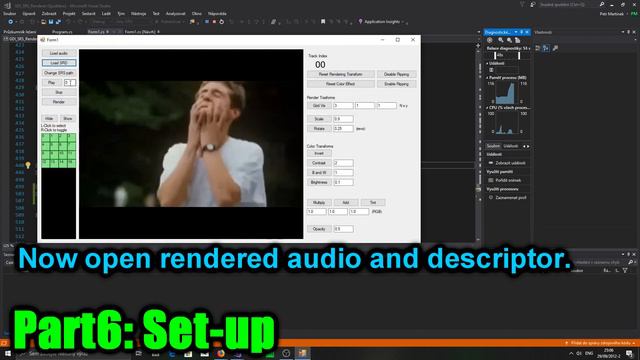
Task: Click the Enable Ripping button
Action: click(396, 84)
